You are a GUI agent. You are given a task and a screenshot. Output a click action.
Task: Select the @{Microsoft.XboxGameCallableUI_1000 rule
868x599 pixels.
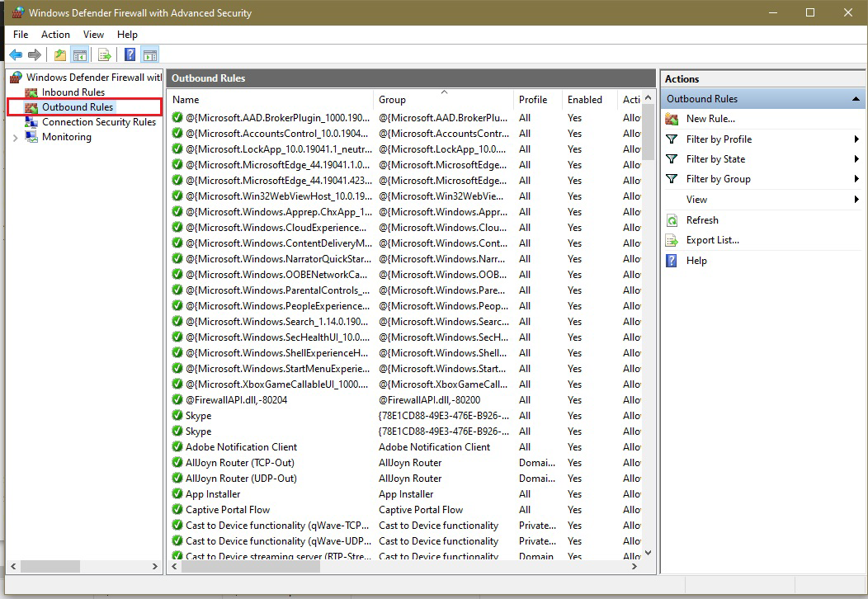405,384
